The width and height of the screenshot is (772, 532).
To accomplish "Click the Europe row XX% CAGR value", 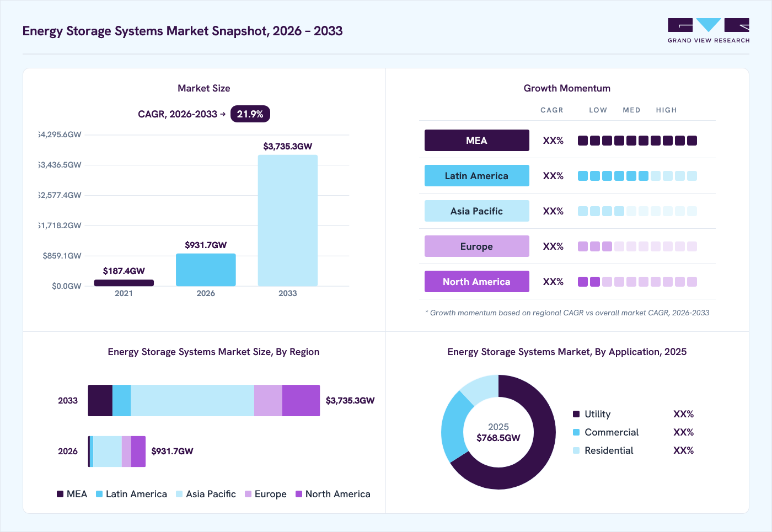I will point(553,246).
